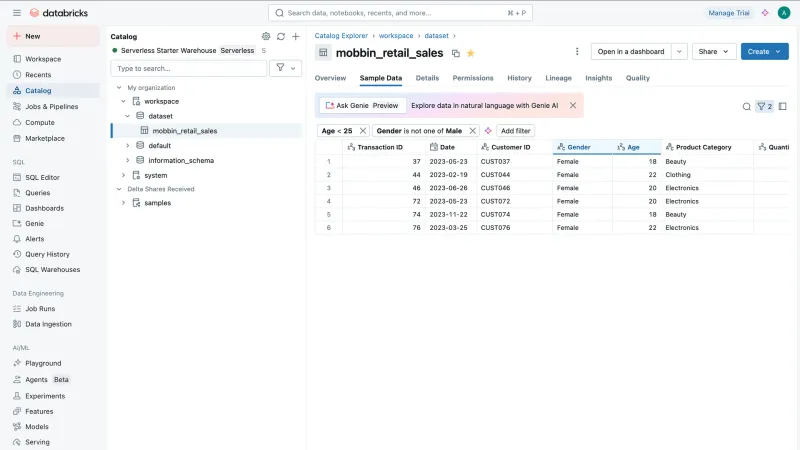Expand the information_schema node
The height and width of the screenshot is (450, 800).
pos(128,160)
